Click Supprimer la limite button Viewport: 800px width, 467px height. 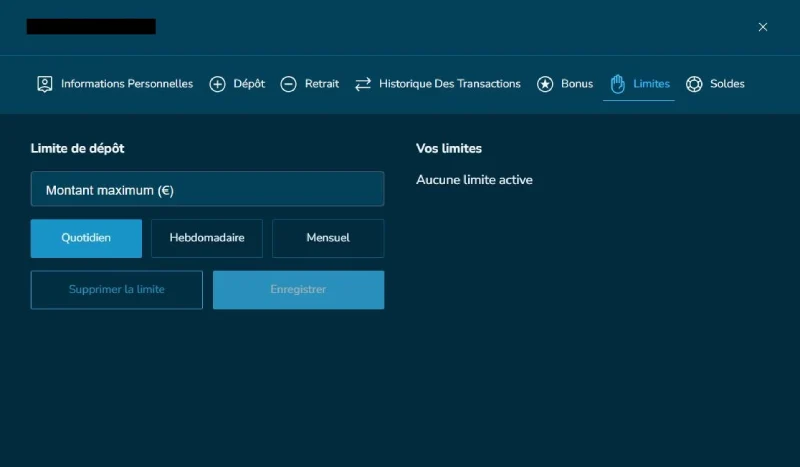(x=116, y=290)
